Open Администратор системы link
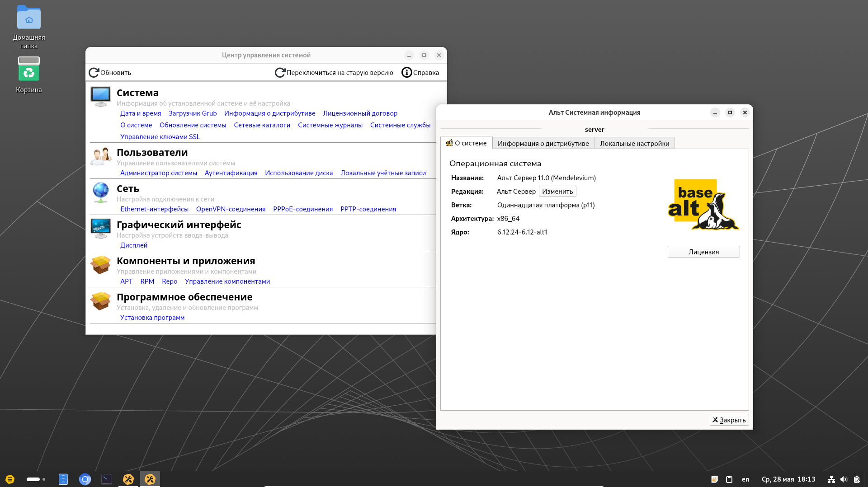 [x=159, y=173]
